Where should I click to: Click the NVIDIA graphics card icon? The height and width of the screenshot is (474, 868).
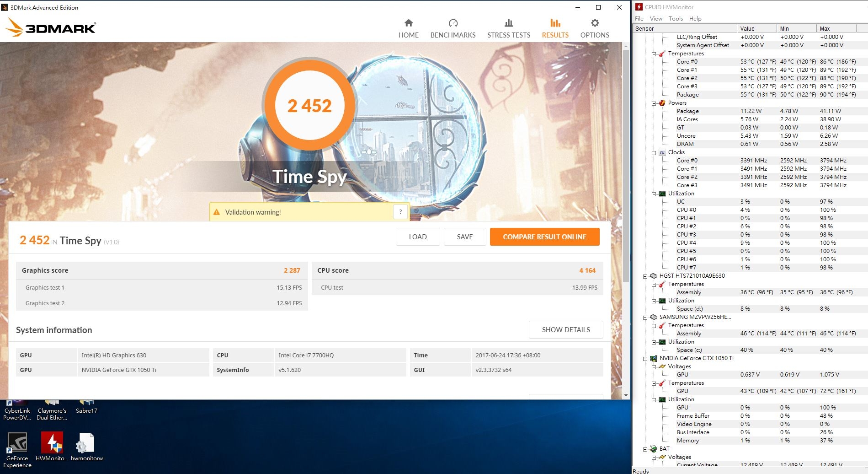[x=654, y=358]
